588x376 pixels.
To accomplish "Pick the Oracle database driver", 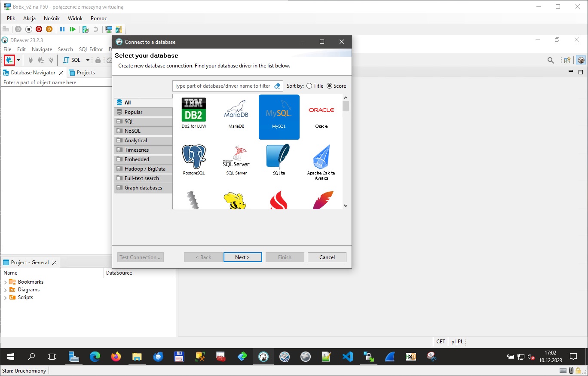I will coord(321,113).
